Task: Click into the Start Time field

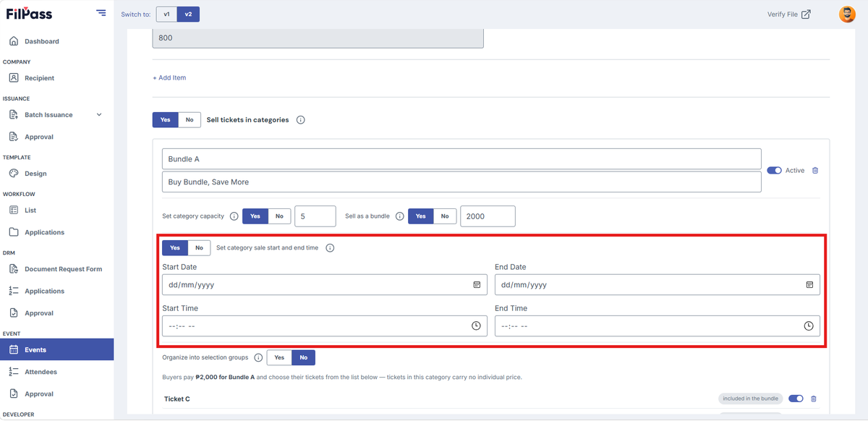Action: (325, 326)
